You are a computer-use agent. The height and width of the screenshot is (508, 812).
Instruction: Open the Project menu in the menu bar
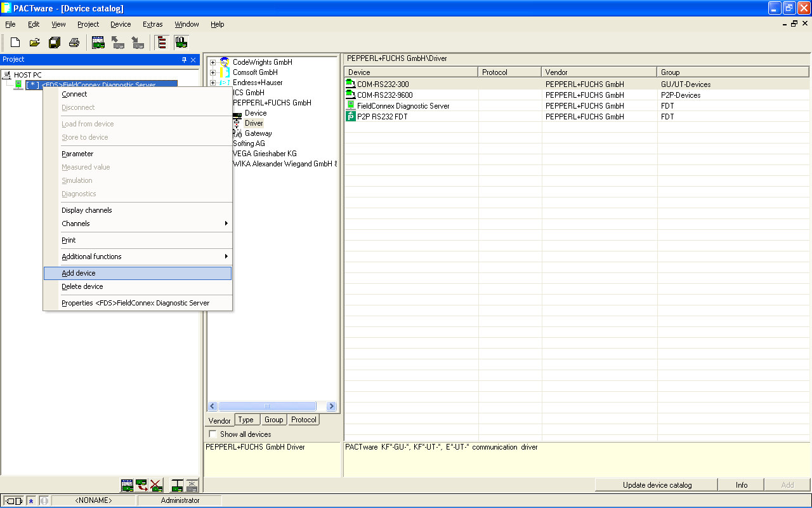pyautogui.click(x=88, y=24)
